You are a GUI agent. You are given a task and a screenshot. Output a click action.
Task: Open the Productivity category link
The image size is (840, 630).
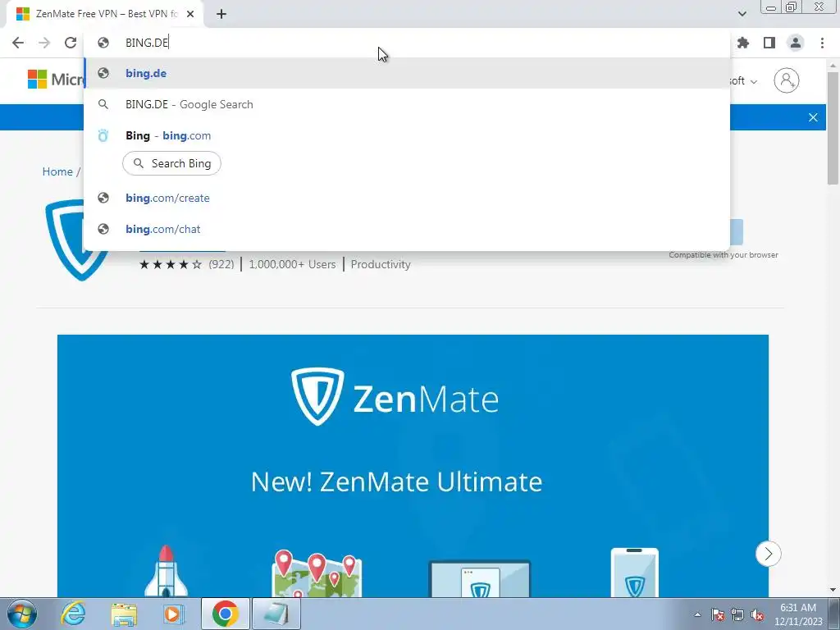381,264
